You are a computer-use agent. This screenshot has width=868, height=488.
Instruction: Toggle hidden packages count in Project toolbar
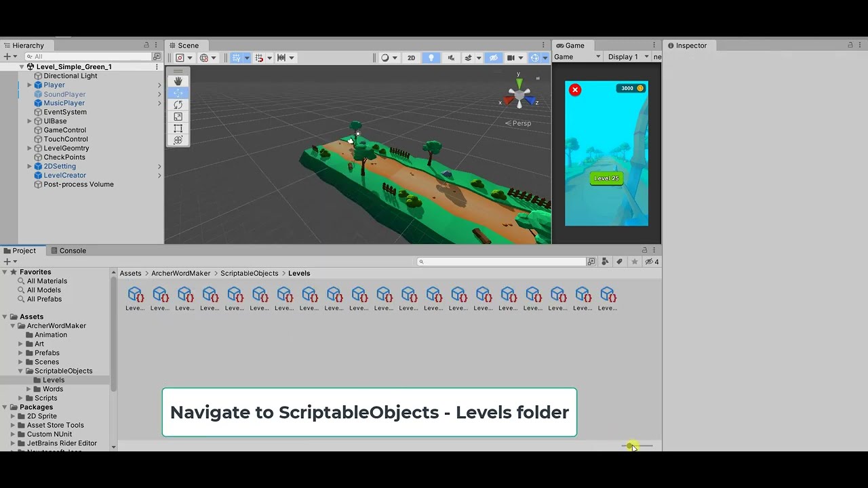[652, 262]
